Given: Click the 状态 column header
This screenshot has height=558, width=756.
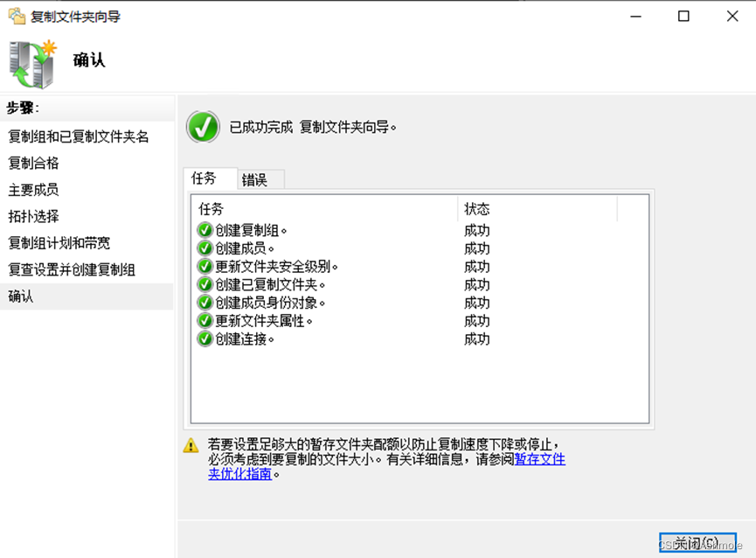Looking at the screenshot, I should pyautogui.click(x=477, y=209).
